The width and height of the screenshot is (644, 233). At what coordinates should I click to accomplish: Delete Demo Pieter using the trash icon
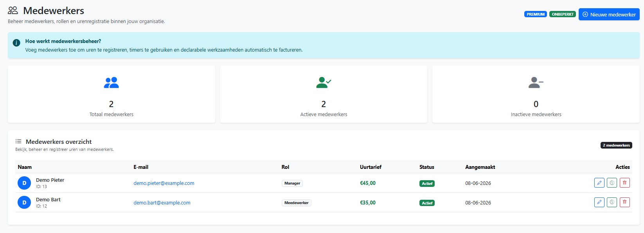point(625,183)
